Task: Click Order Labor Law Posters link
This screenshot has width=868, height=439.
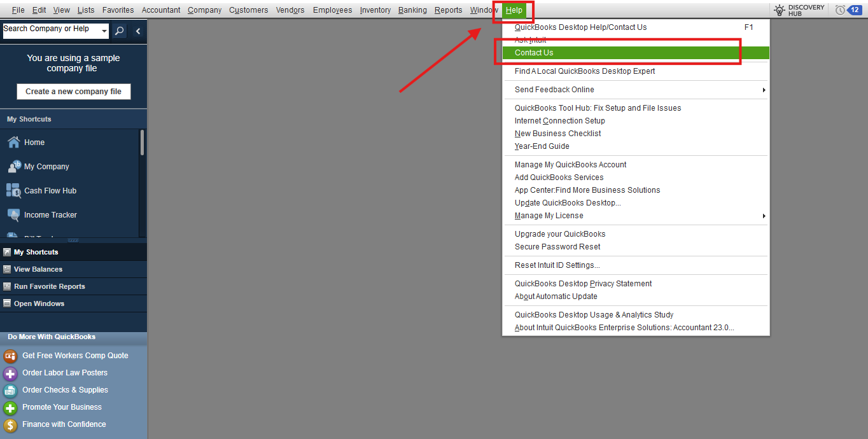Action: pyautogui.click(x=65, y=373)
